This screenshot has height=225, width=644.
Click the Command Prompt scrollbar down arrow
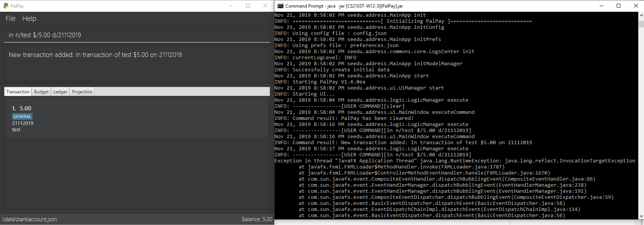pyautogui.click(x=641, y=216)
